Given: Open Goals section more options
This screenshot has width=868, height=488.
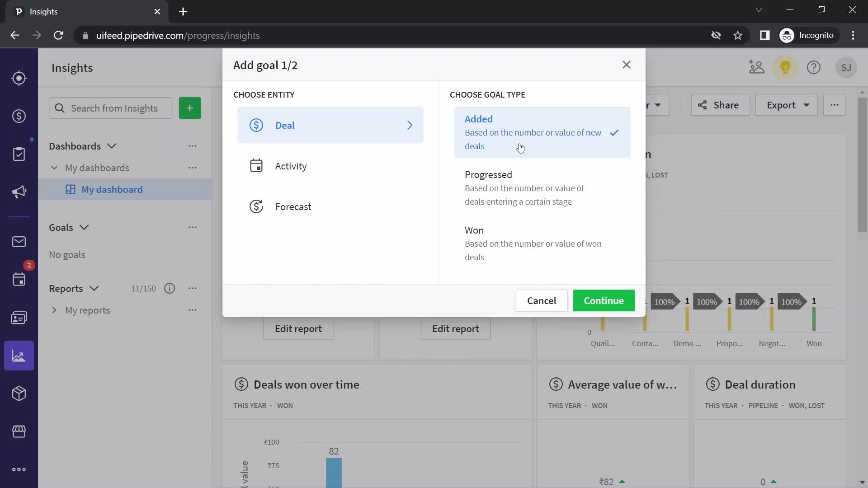Looking at the screenshot, I should [193, 227].
